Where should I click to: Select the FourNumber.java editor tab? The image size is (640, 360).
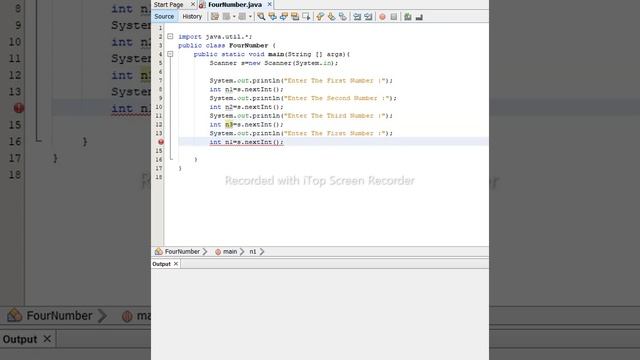(x=235, y=4)
